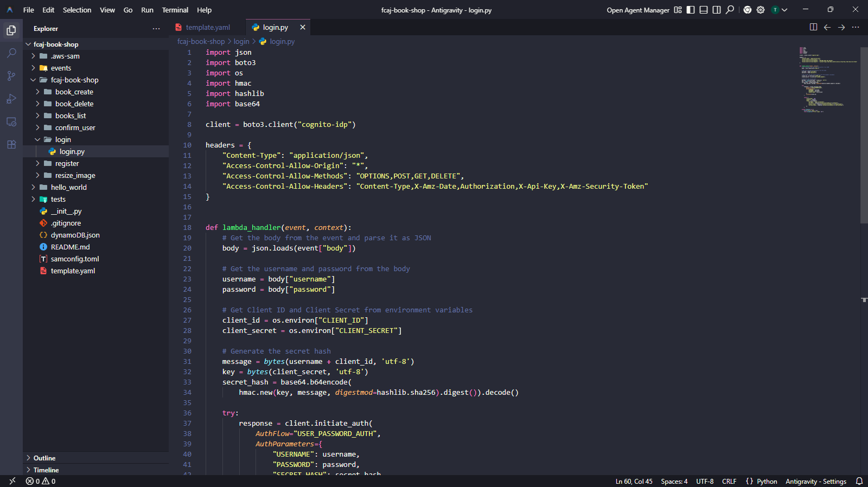Navigate forward with the right arrow

click(x=841, y=27)
